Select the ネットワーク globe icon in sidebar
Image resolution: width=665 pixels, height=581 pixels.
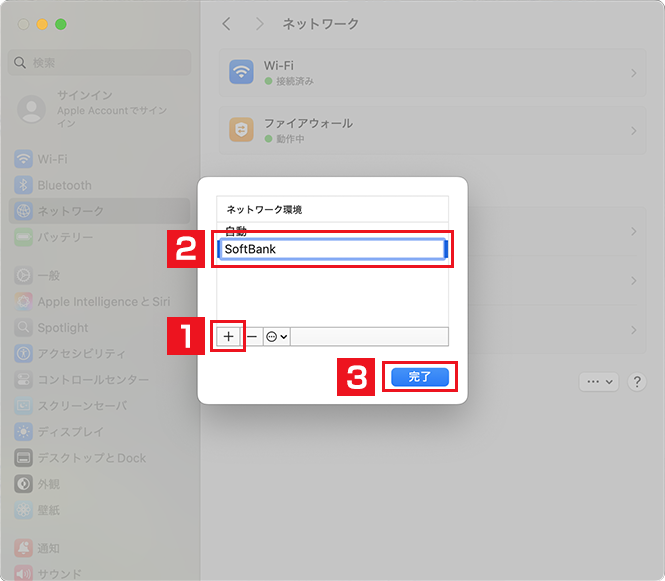[x=23, y=211]
